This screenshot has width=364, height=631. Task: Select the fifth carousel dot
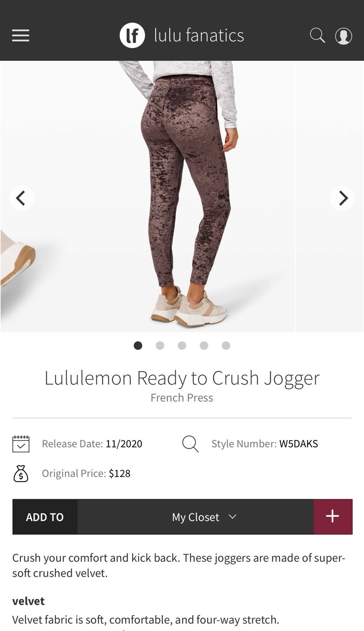[x=226, y=345]
